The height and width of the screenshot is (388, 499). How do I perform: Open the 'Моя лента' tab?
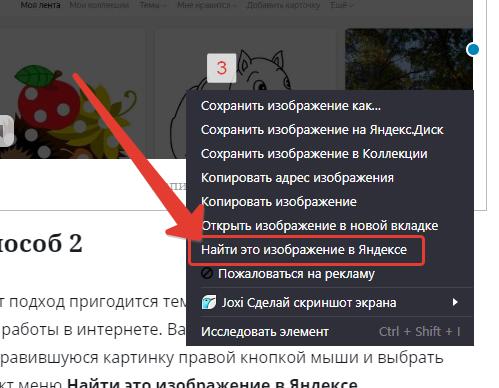[x=40, y=5]
